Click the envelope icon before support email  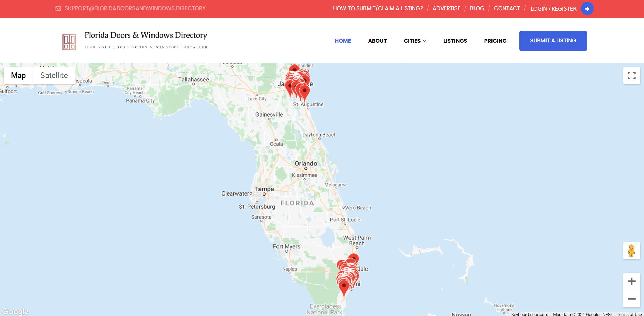[58, 8]
